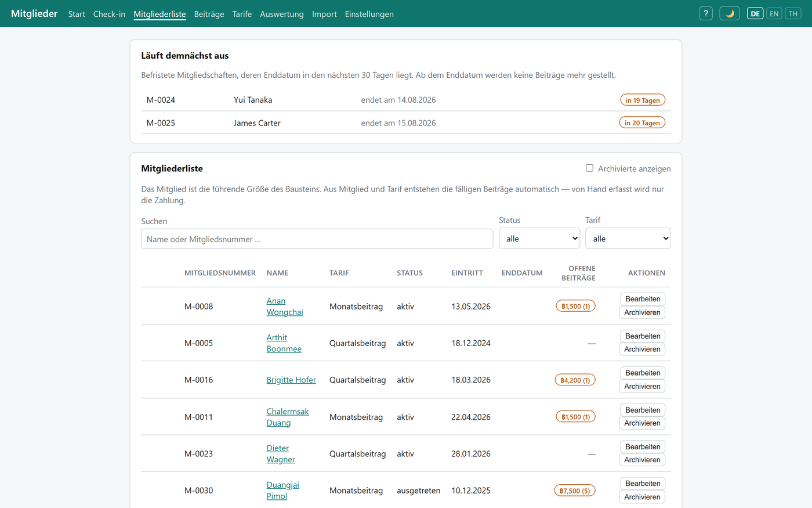Open the Status filter dropdown
812x508 pixels.
[x=539, y=239]
